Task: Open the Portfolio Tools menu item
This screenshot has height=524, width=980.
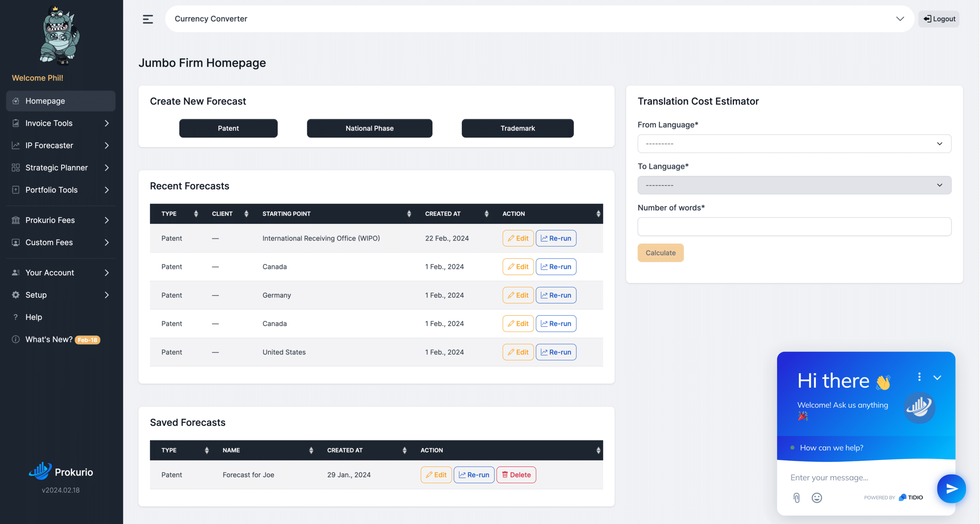Action: point(60,190)
